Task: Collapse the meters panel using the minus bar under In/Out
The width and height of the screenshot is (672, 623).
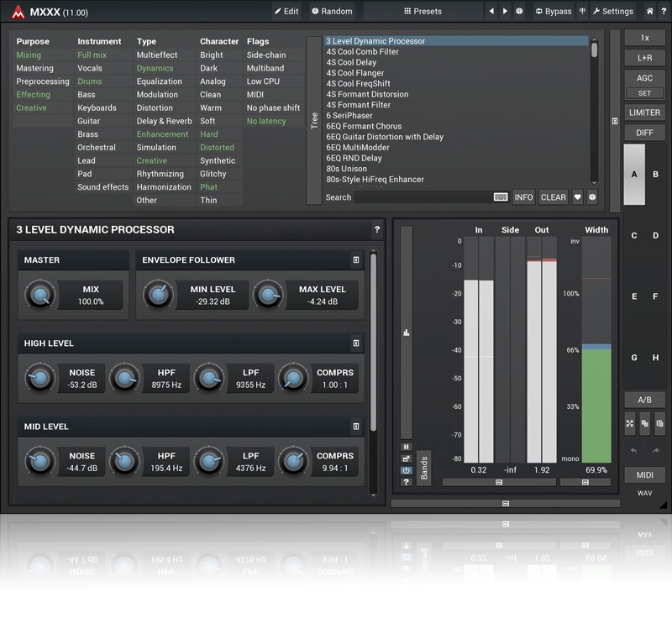Action: pos(499,483)
